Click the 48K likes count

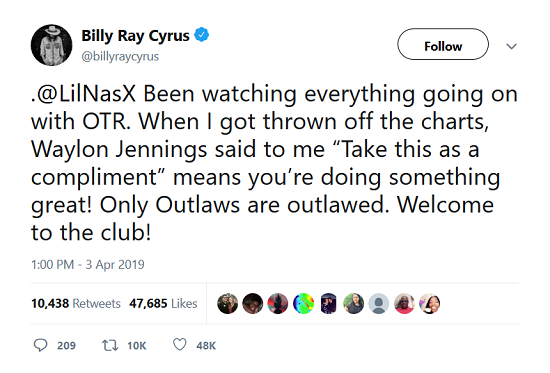[206, 346]
